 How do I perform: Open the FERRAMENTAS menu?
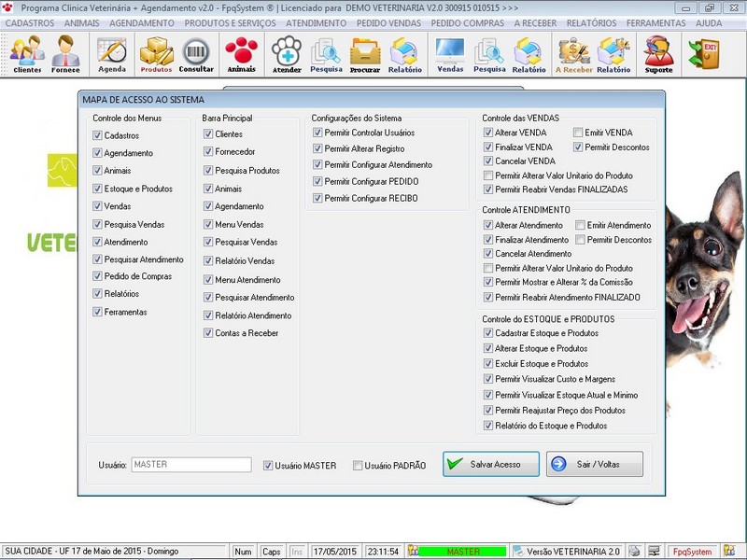[656, 22]
